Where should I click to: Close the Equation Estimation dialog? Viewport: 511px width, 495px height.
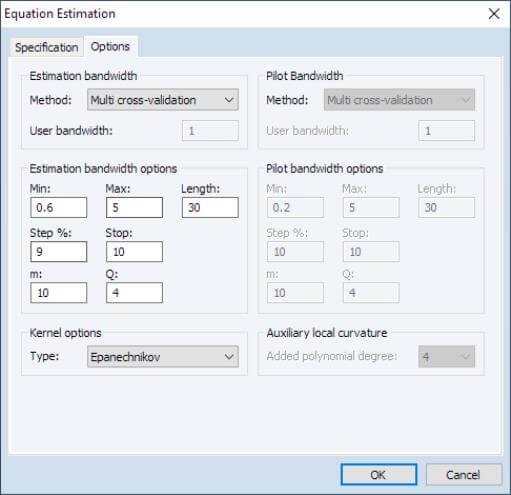click(494, 14)
